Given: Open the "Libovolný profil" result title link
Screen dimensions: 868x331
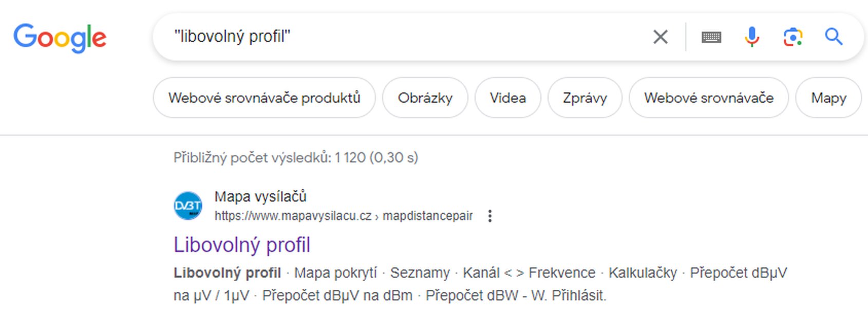Looking at the screenshot, I should (242, 245).
